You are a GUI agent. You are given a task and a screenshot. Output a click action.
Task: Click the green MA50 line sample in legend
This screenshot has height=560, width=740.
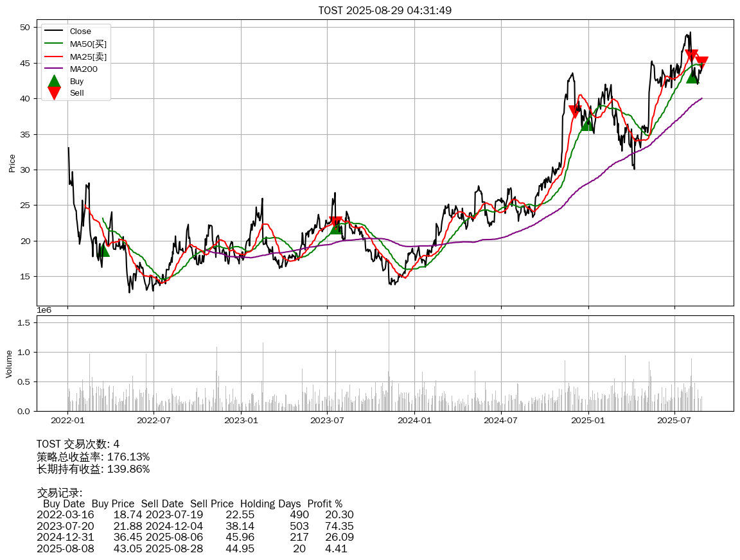54,44
